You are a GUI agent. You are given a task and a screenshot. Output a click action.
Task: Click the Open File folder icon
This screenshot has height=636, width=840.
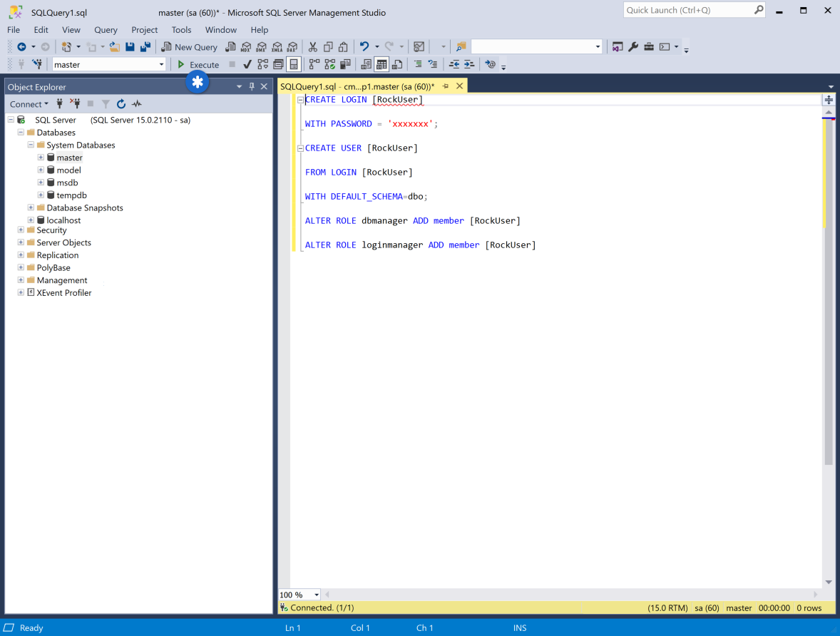tap(114, 47)
